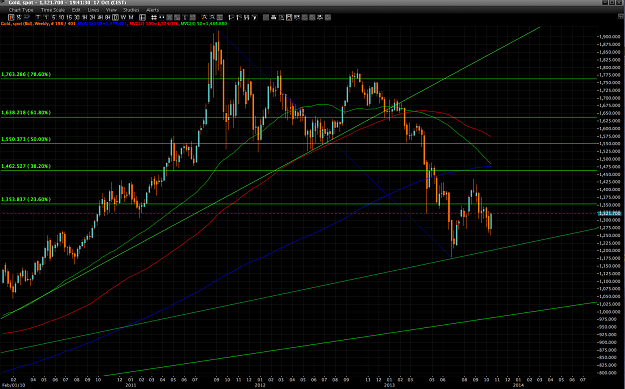625x389 pixels.
Task: Switch to the 1H time scale
Action: [85, 18]
